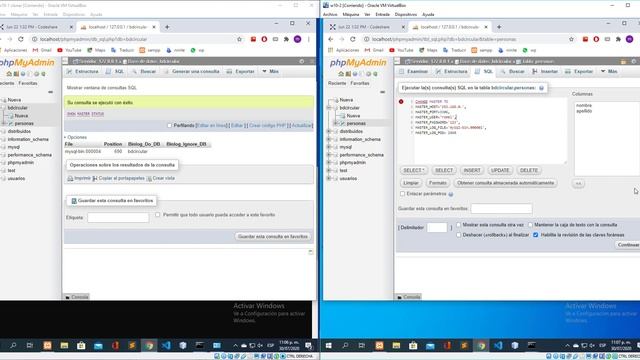Check Mostrar esta consulta otra vez

[x=458, y=225]
